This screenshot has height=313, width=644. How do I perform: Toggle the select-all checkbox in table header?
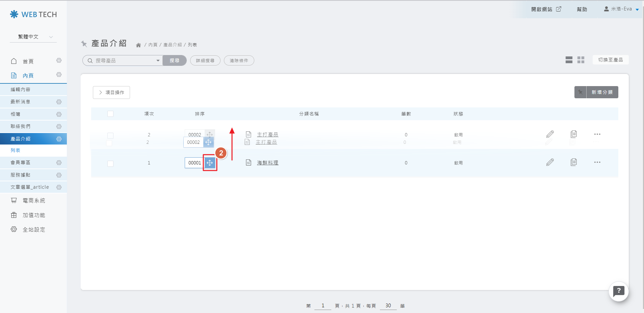pos(110,114)
